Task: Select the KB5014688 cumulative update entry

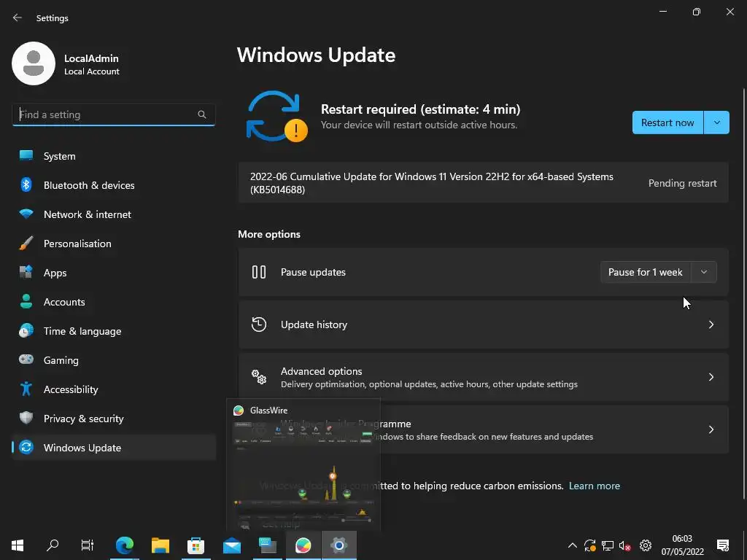Action: (x=483, y=183)
